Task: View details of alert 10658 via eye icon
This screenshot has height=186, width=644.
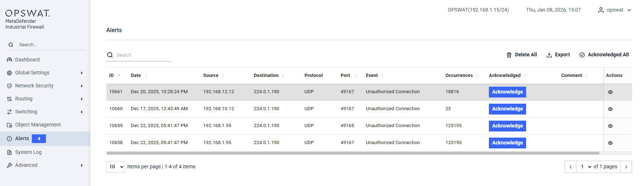Action: [x=610, y=143]
